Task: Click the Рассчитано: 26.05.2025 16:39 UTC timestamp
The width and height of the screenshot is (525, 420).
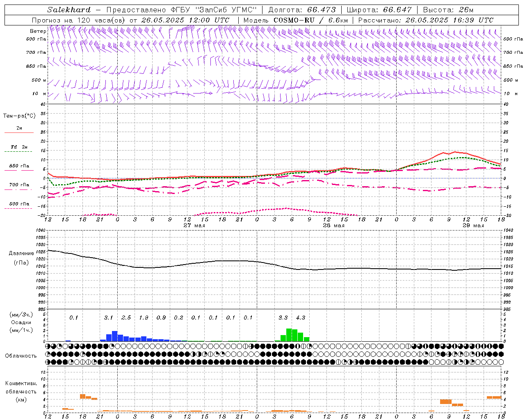Action: pyautogui.click(x=426, y=20)
